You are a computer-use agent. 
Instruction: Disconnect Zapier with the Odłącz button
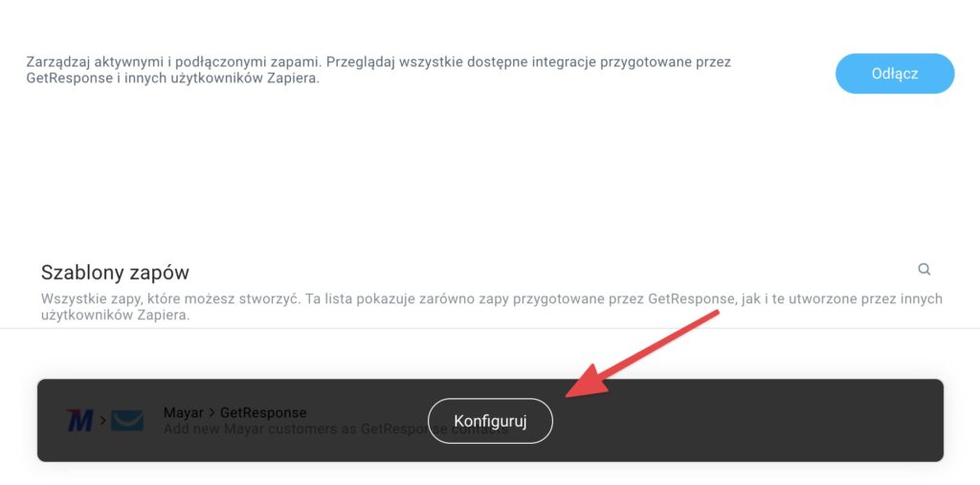pos(895,74)
